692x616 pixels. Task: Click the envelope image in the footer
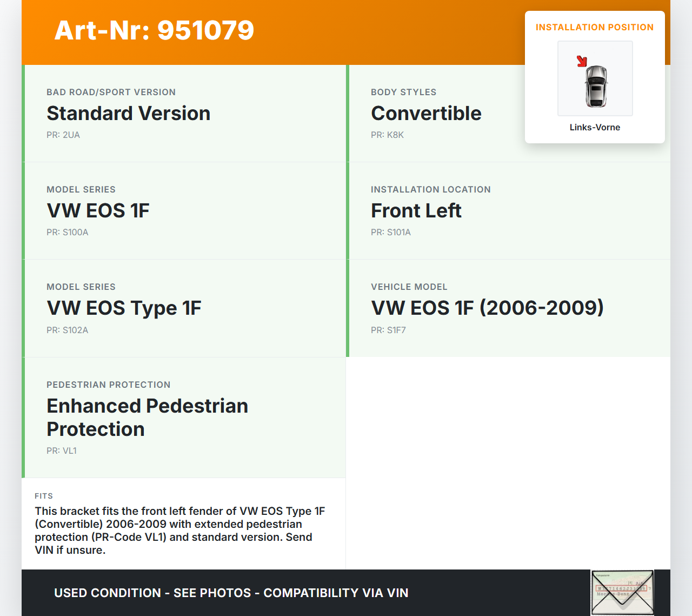tap(622, 593)
